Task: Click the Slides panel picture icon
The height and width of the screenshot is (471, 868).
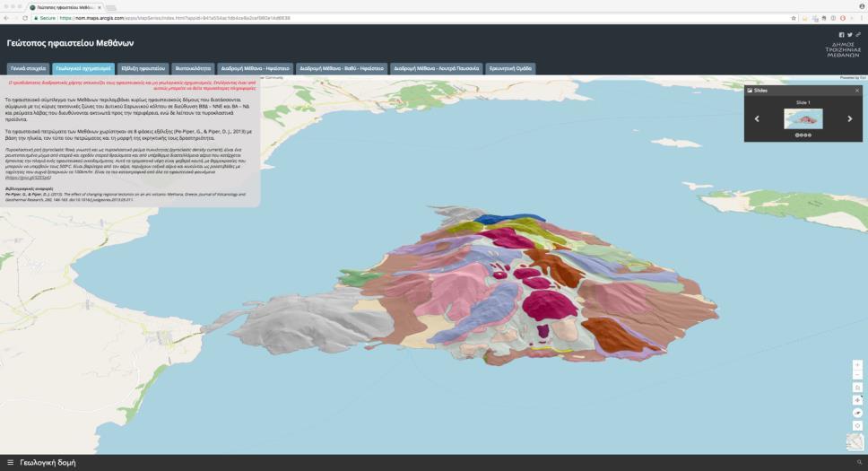Action: [750, 91]
